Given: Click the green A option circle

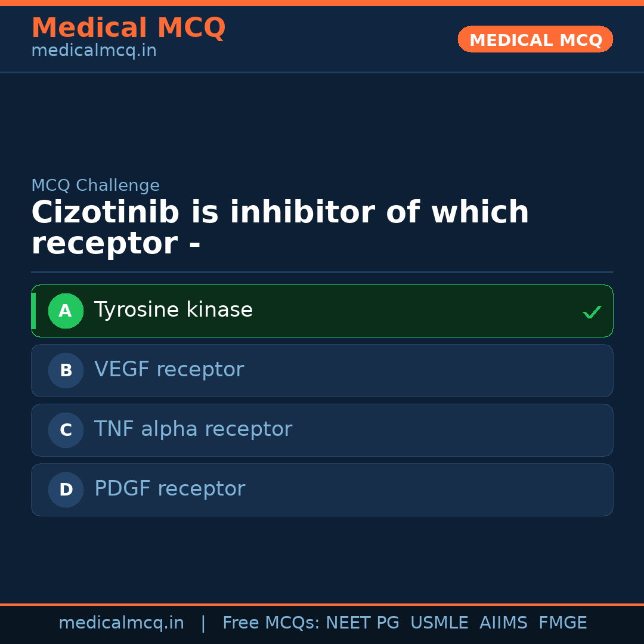Looking at the screenshot, I should pos(66,311).
